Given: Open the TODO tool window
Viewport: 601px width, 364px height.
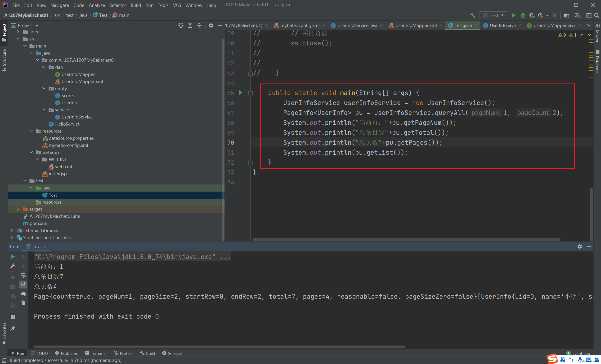Looking at the screenshot, I should pos(39,353).
